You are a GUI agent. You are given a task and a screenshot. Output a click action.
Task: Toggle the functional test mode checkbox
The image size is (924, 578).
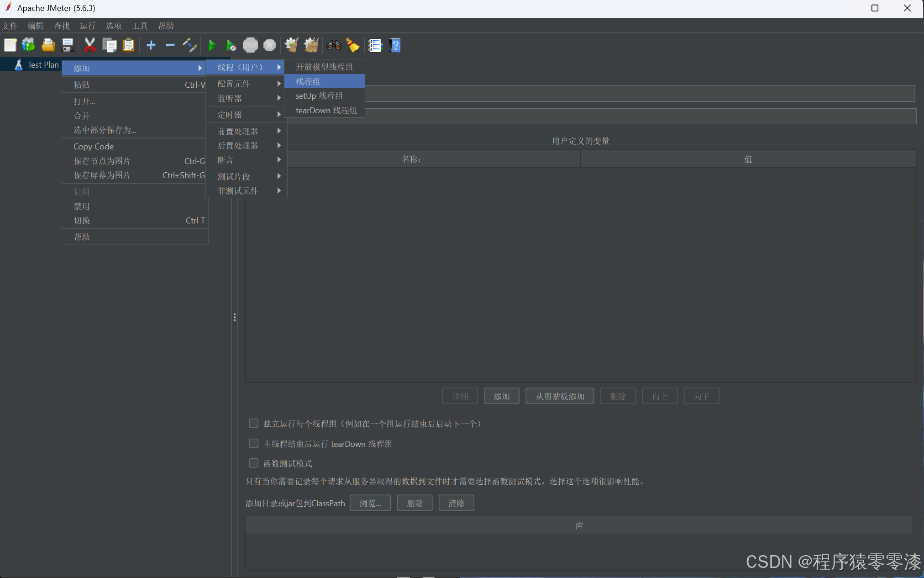(253, 463)
